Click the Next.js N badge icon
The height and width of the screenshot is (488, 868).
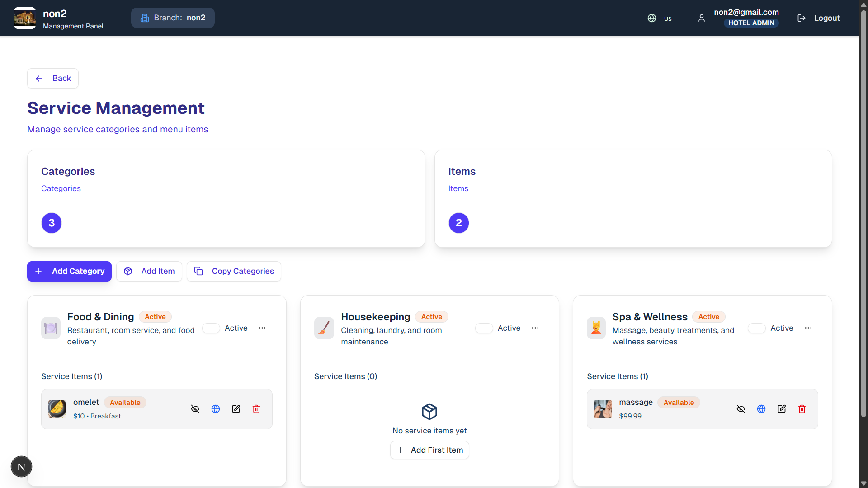tap(21, 467)
